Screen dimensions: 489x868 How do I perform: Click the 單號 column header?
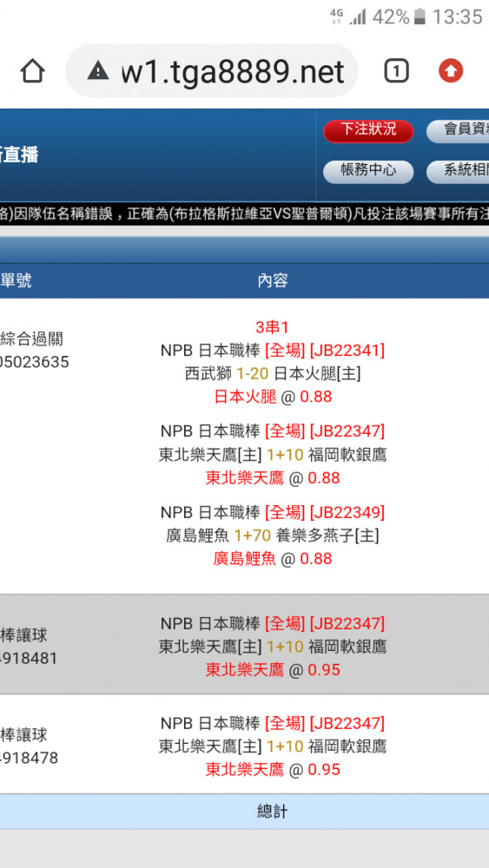coord(16,280)
